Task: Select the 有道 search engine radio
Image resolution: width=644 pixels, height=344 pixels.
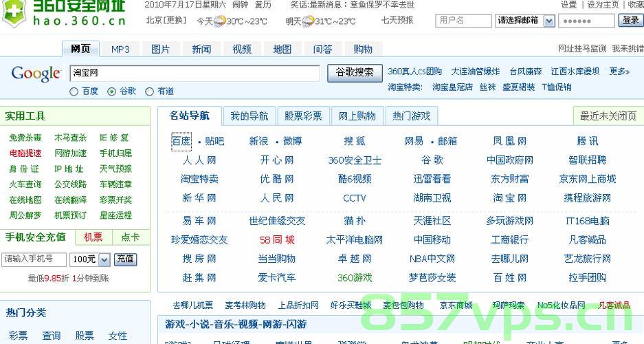Action: (150, 92)
